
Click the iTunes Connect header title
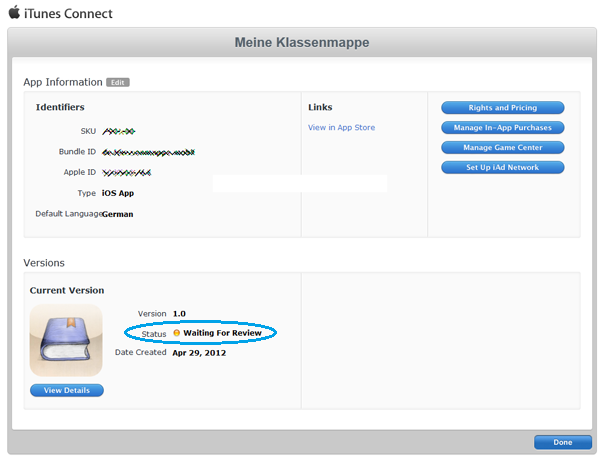click(x=69, y=14)
